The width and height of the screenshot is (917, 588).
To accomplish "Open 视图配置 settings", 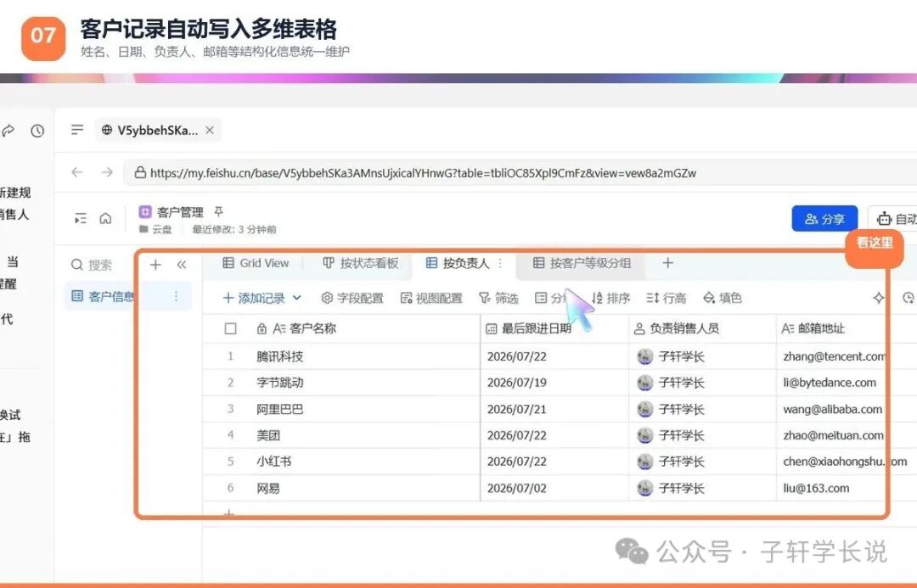I will coord(431,298).
